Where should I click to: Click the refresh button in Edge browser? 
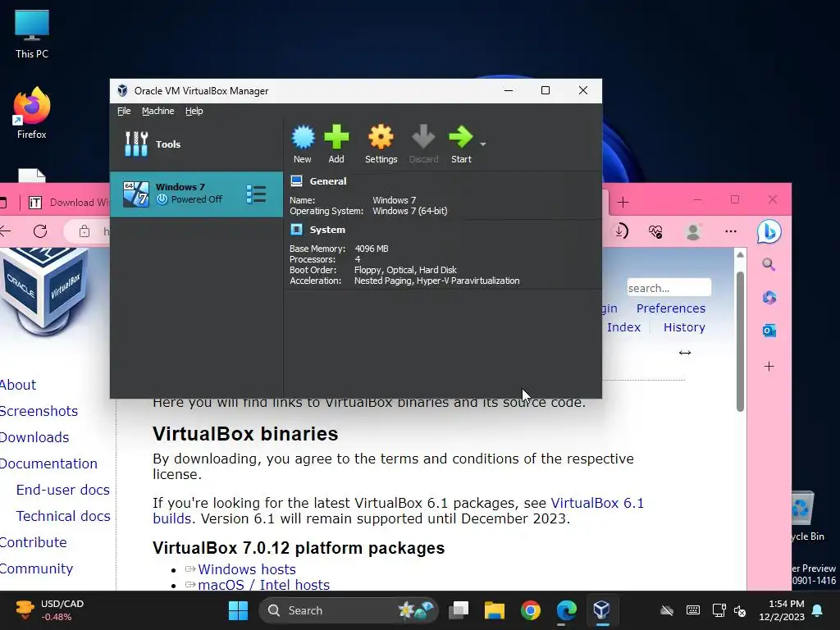pyautogui.click(x=40, y=231)
